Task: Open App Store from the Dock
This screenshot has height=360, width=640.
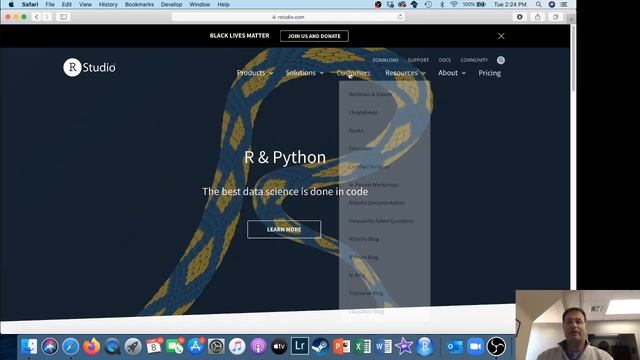Action: pyautogui.click(x=196, y=347)
